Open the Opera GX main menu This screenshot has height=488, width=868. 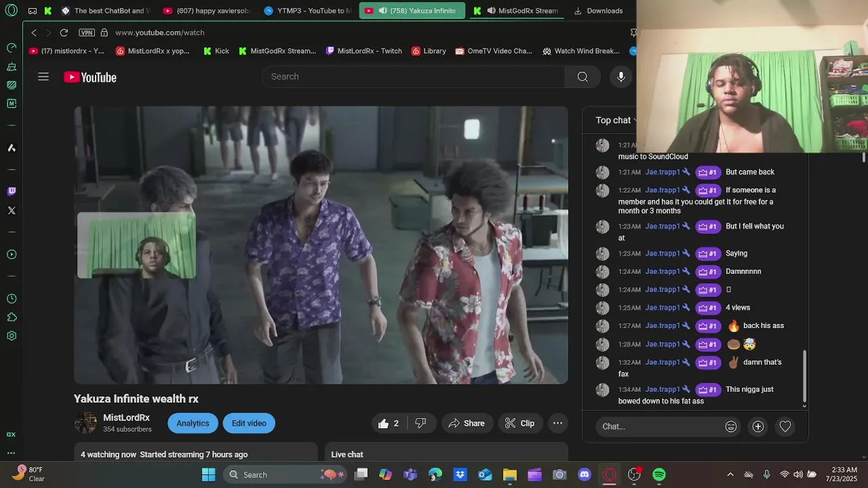12,10
